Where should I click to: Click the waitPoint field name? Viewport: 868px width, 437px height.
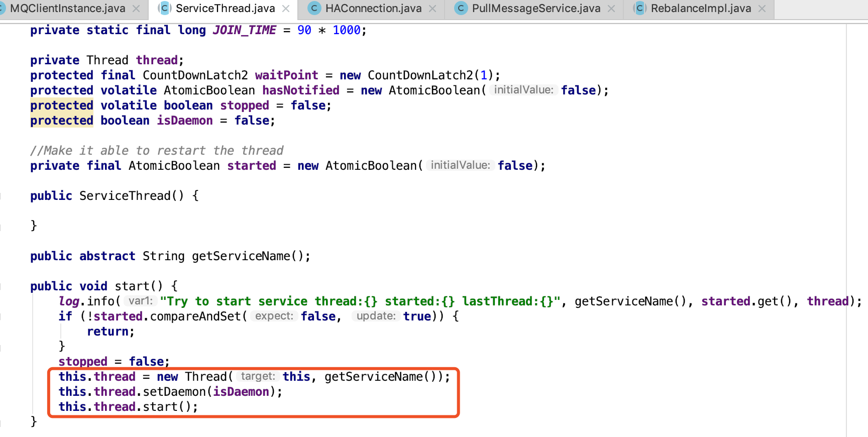(286, 75)
